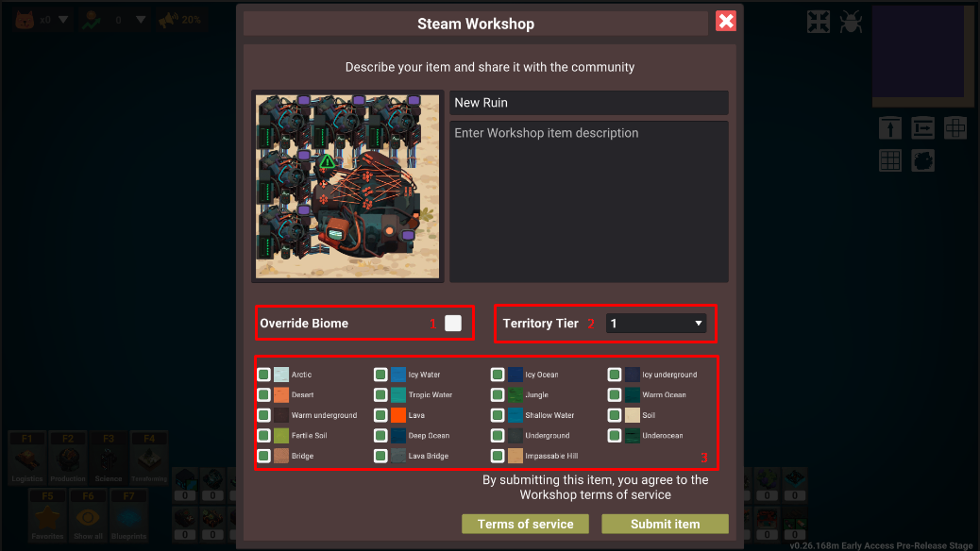The image size is (980, 551).
Task: Click the bug report icon
Action: pos(851,22)
